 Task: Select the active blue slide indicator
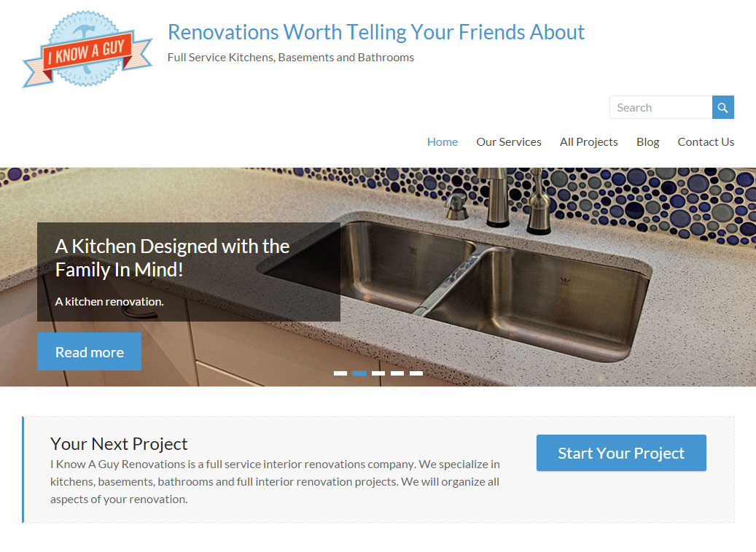(x=359, y=373)
